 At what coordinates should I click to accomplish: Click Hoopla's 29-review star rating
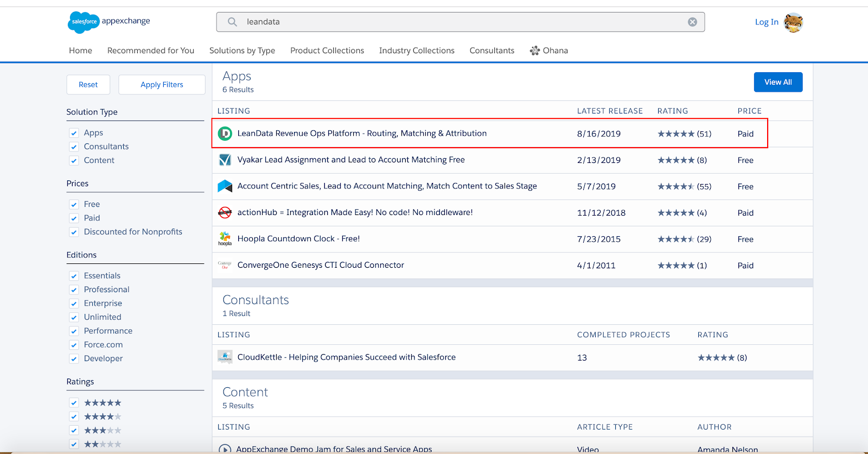[685, 239]
